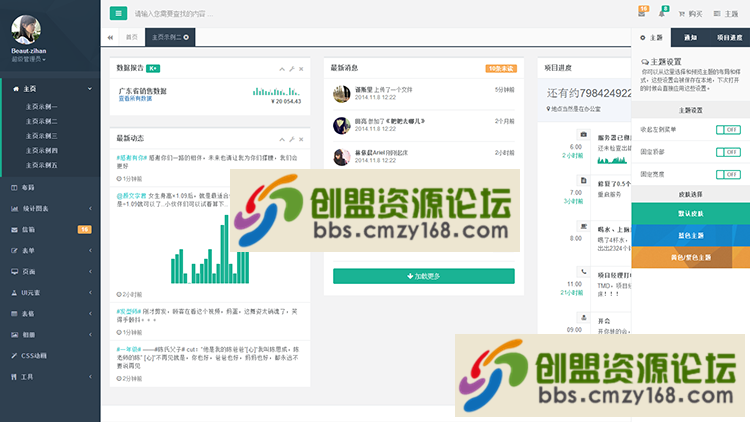Click the wrench icon on the 最新动态 panel
This screenshot has height=422, width=750.
tap(292, 139)
